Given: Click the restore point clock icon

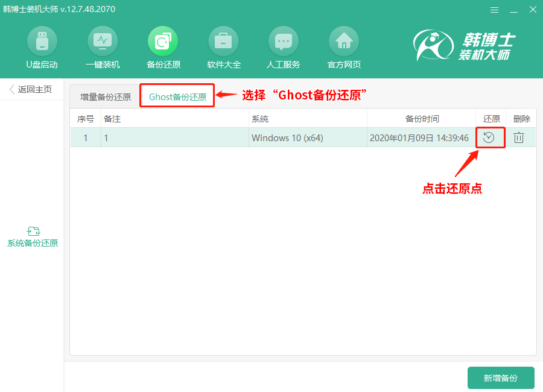Looking at the screenshot, I should [x=490, y=138].
